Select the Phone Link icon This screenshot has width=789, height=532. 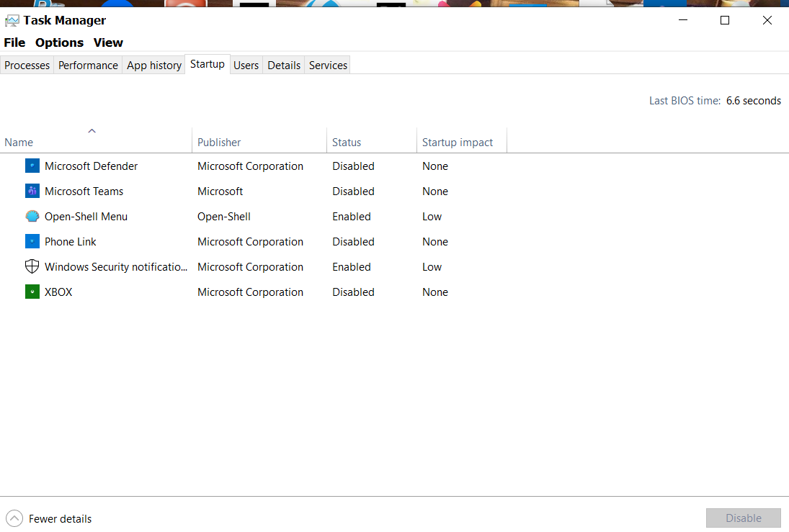pyautogui.click(x=32, y=241)
